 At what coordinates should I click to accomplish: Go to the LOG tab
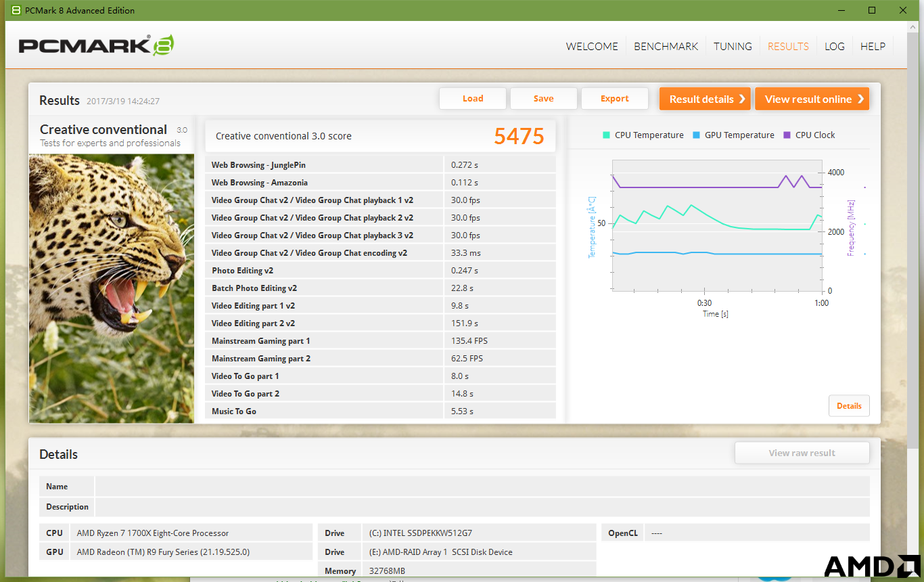[x=835, y=47]
